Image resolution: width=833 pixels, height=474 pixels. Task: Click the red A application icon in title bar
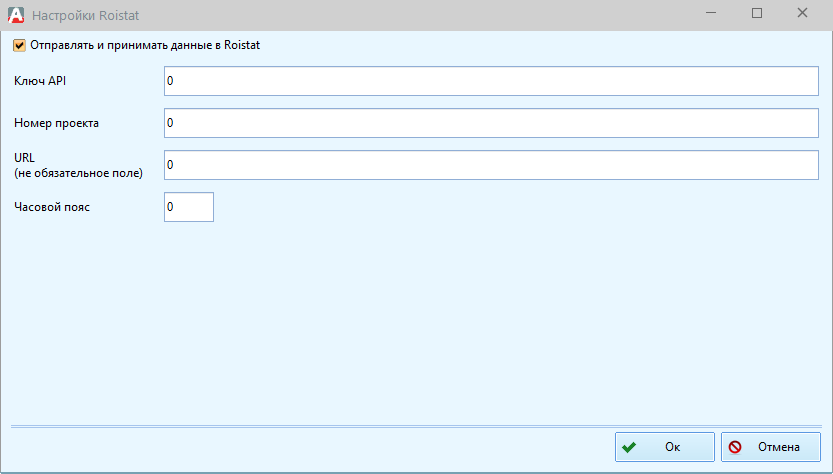point(15,14)
